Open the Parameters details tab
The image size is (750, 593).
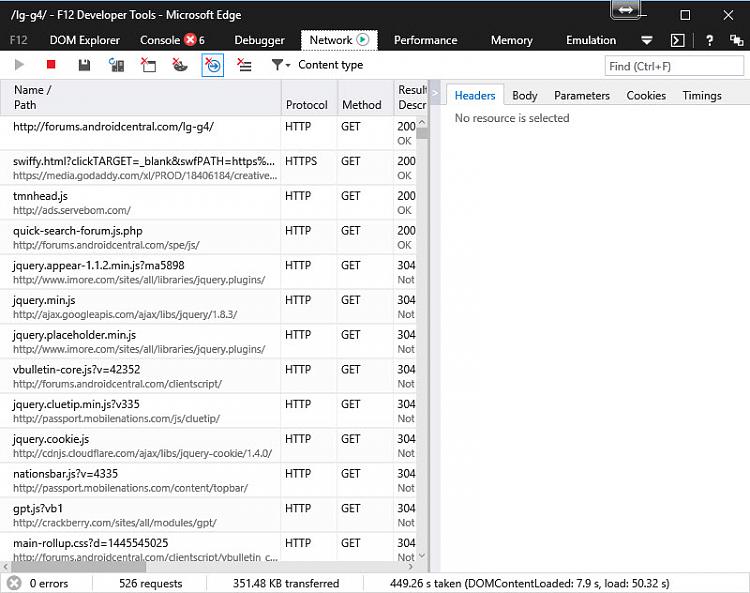point(582,96)
